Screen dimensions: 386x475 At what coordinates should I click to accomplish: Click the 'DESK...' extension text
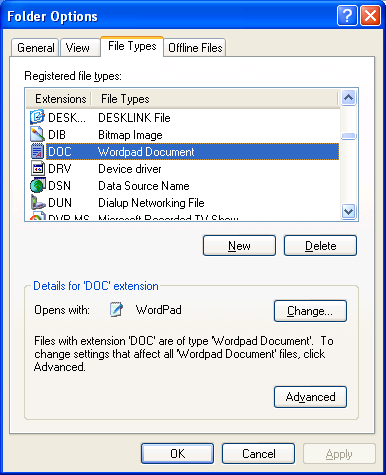[x=67, y=118]
